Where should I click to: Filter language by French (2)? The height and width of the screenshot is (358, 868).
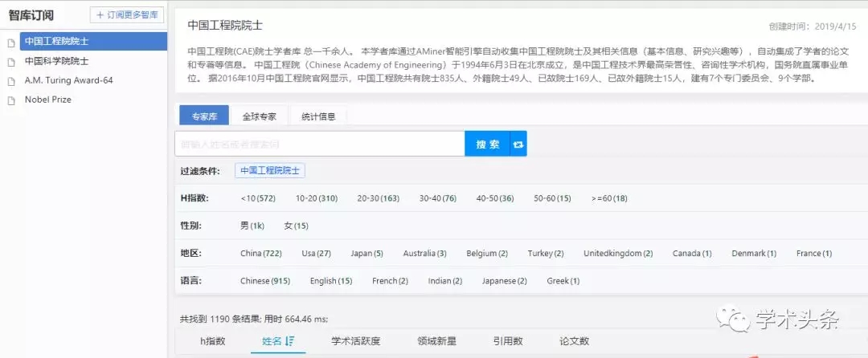tap(390, 281)
